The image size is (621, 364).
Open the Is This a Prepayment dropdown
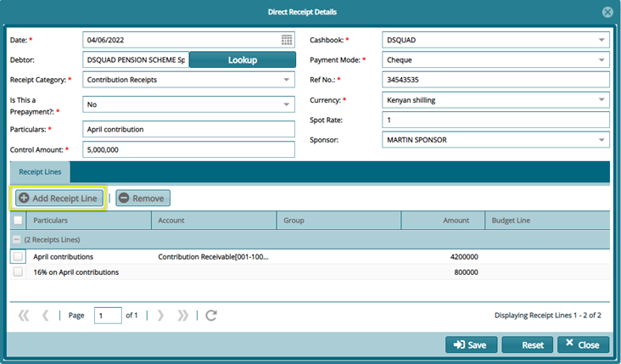[287, 104]
